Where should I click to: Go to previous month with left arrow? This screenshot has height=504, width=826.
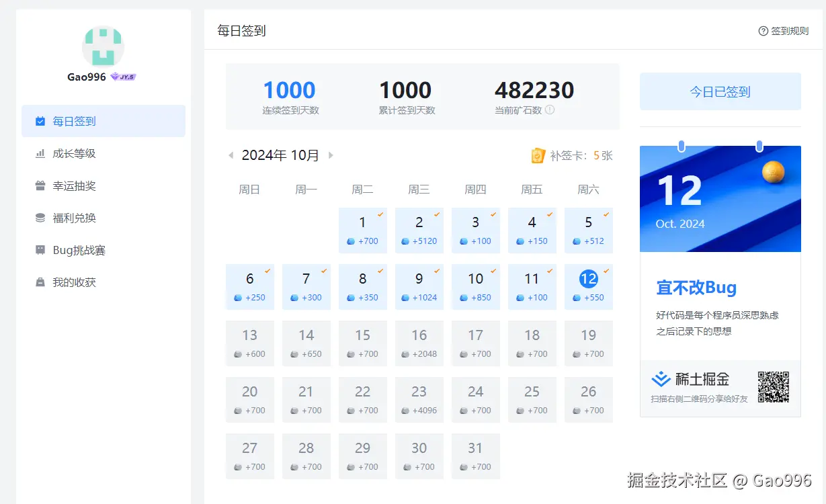tap(231, 155)
